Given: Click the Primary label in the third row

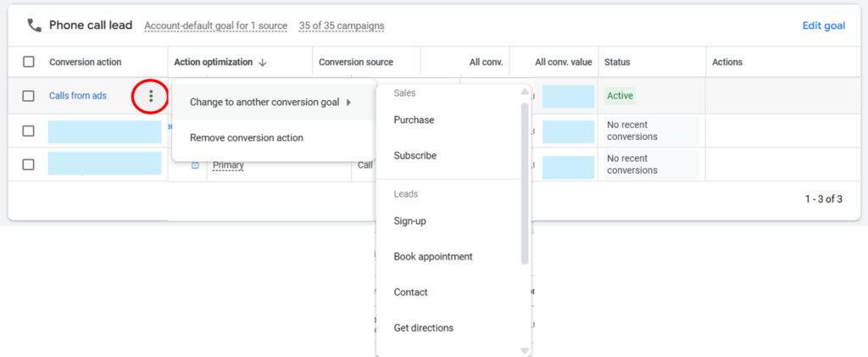Looking at the screenshot, I should (x=228, y=165).
